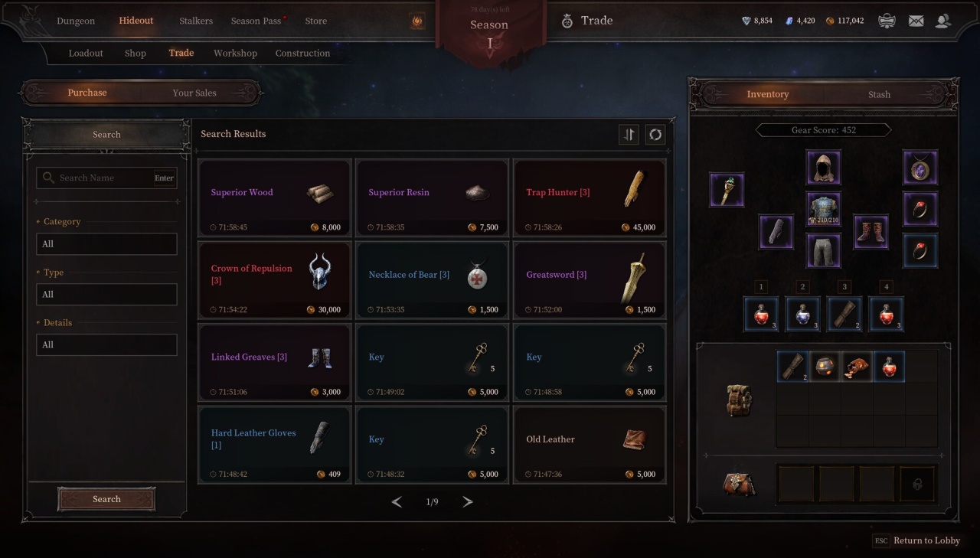Open the mail envelope icon
Screen dimensions: 980x558
(916, 21)
